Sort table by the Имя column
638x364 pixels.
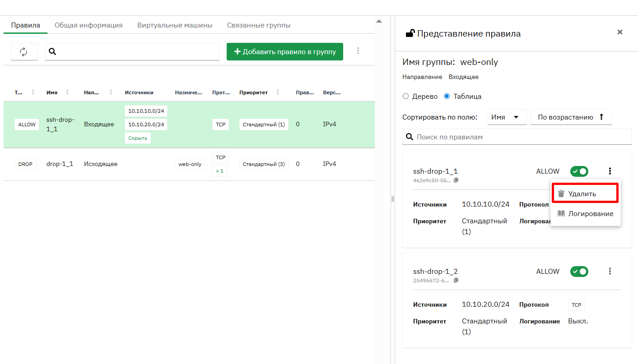67,92
